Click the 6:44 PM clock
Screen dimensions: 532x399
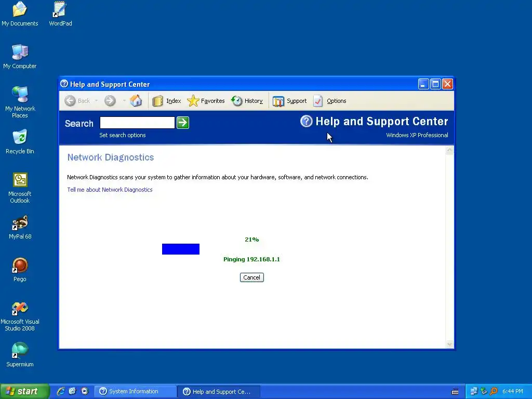[x=513, y=392]
